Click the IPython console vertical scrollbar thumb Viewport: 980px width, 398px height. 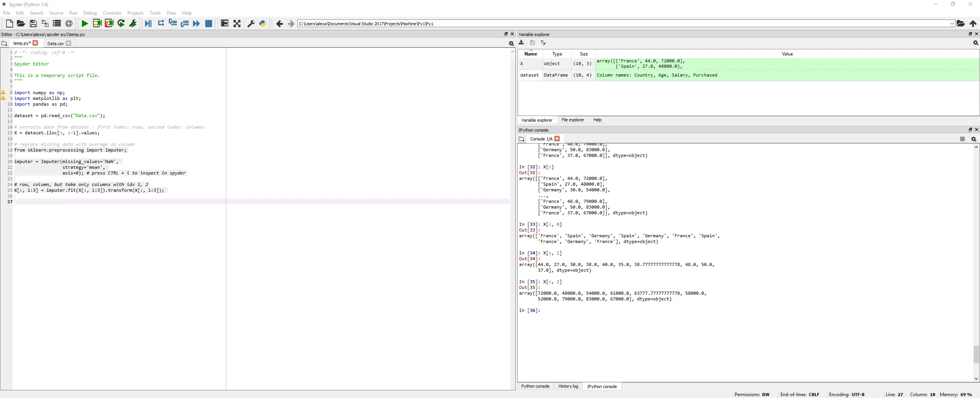coord(976,354)
